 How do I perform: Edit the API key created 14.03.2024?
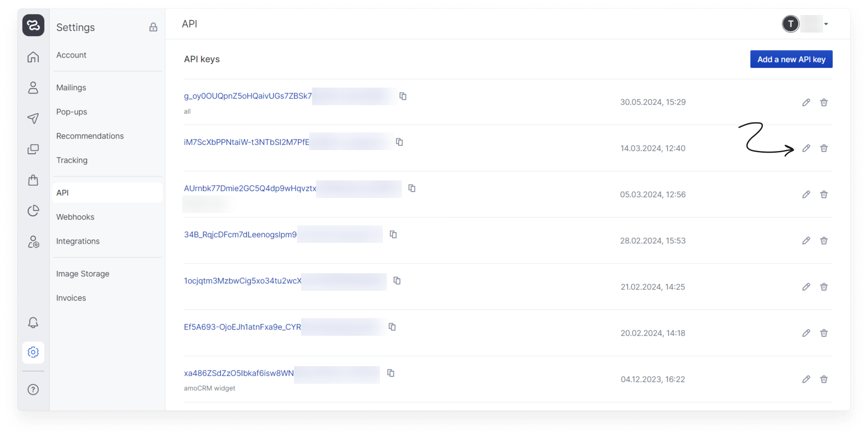pos(806,148)
